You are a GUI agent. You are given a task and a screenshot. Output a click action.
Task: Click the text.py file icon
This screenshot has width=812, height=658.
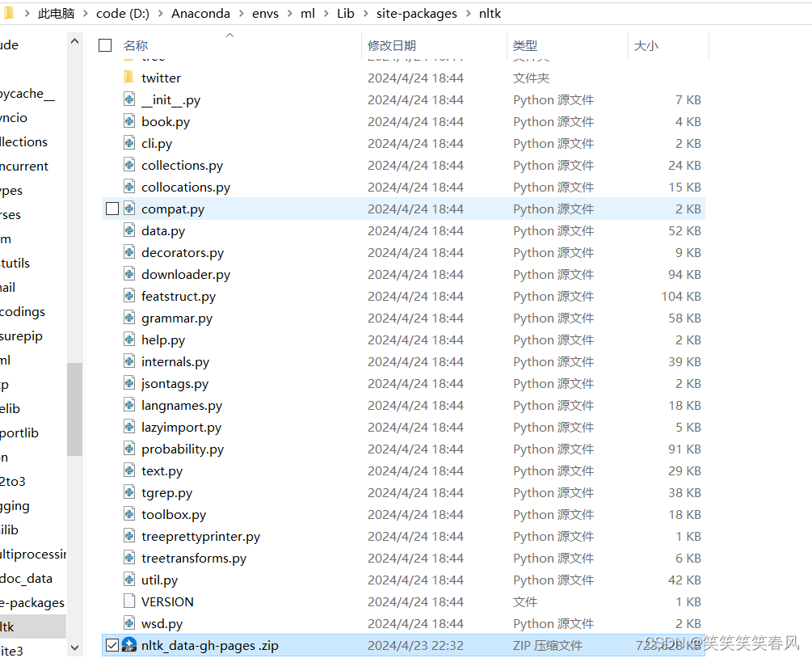[129, 470]
